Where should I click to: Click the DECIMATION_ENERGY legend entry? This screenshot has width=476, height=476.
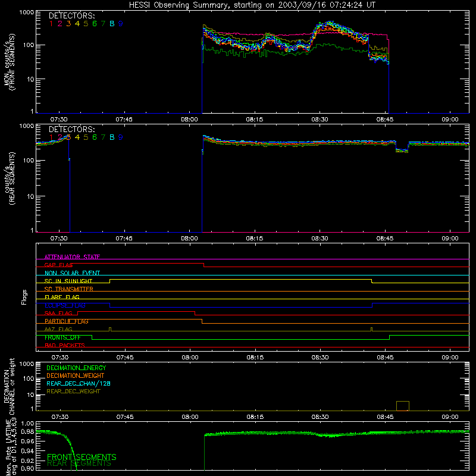76,368
